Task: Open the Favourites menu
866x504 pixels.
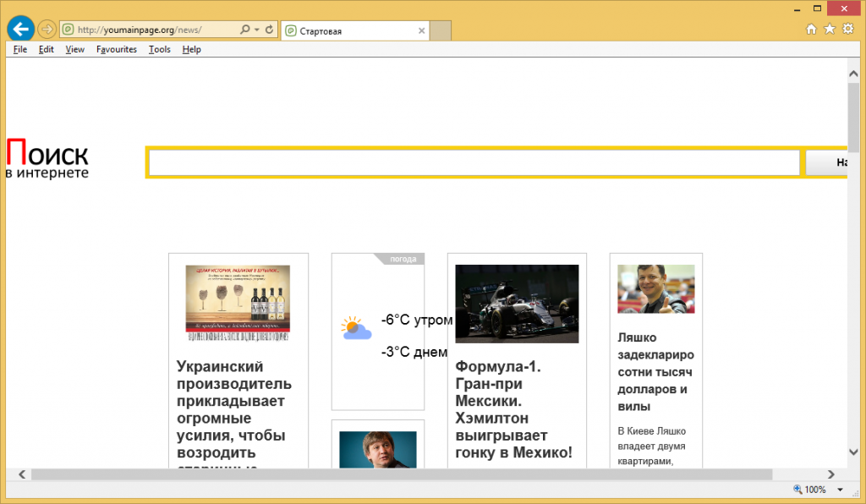Action: point(116,49)
